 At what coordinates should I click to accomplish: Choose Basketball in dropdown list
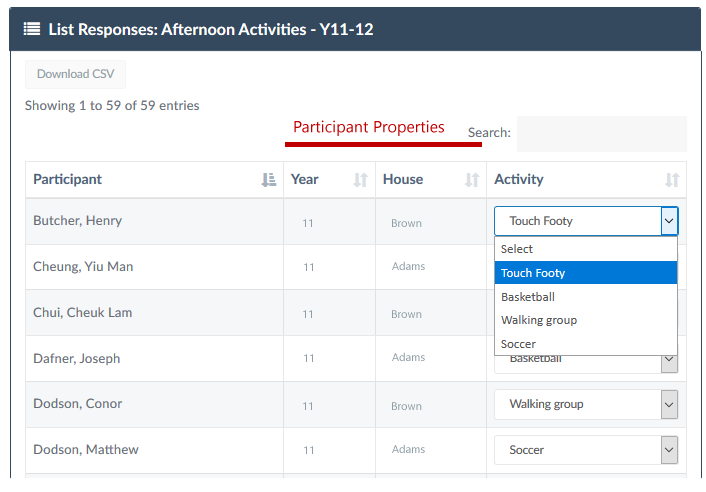point(586,297)
